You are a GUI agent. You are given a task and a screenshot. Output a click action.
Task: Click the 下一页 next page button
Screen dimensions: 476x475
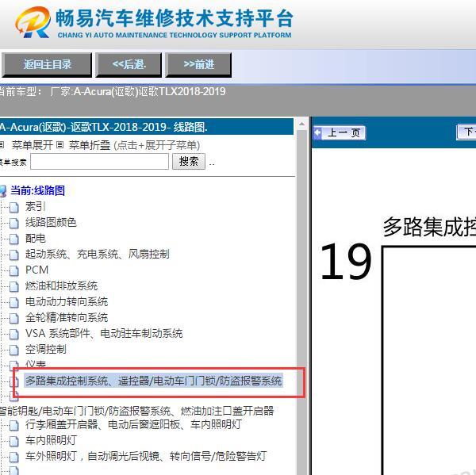click(466, 132)
